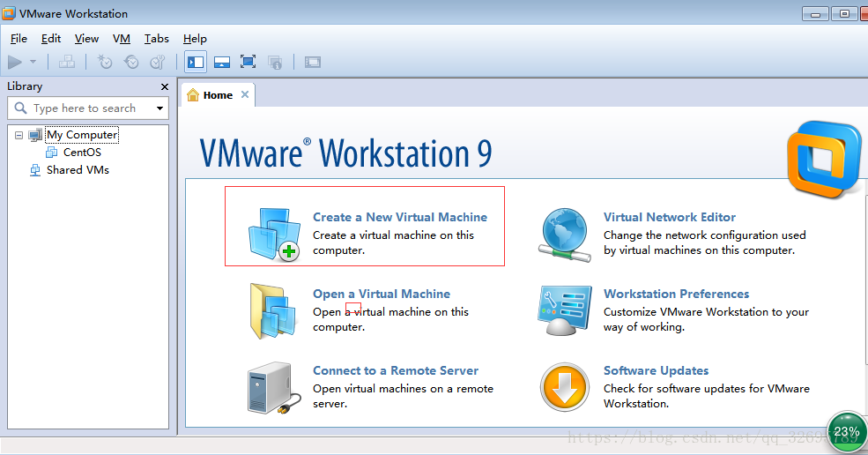
Task: Open the power options dropdown arrow
Action: (x=33, y=62)
